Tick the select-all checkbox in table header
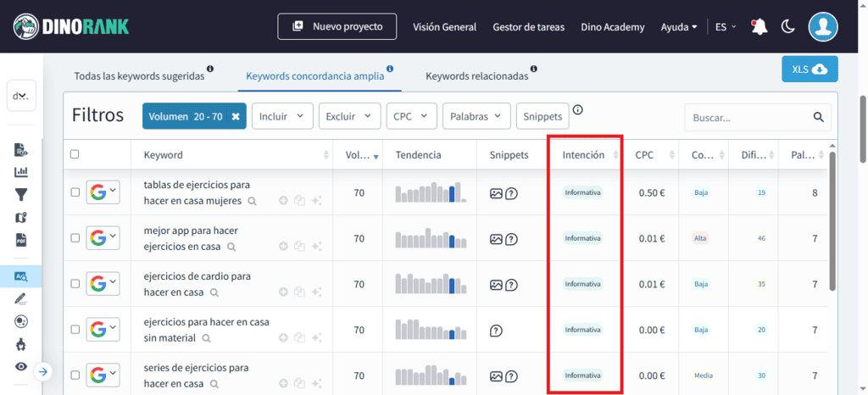Image resolution: width=868 pixels, height=395 pixels. 75,155
